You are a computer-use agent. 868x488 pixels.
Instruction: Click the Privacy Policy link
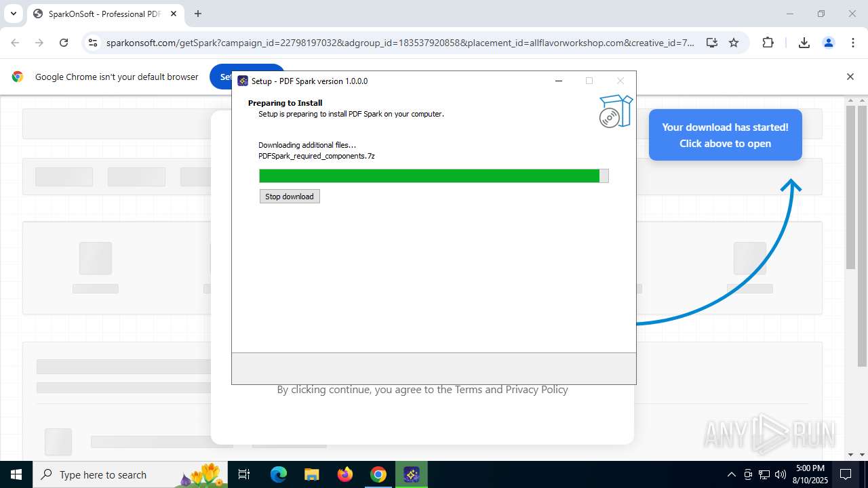(536, 390)
